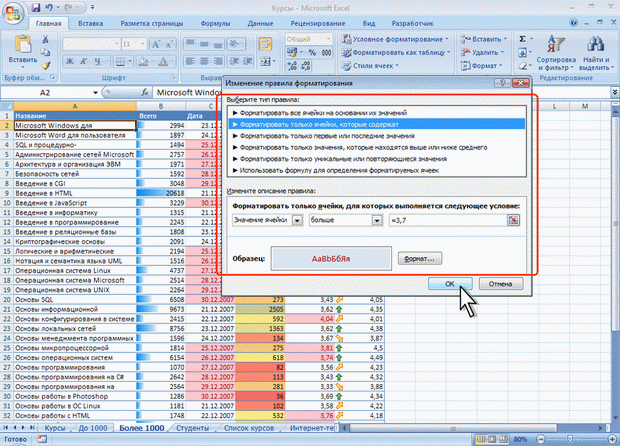Open Условное форматирование menu
Screen dimensions: 620x446
click(396, 39)
